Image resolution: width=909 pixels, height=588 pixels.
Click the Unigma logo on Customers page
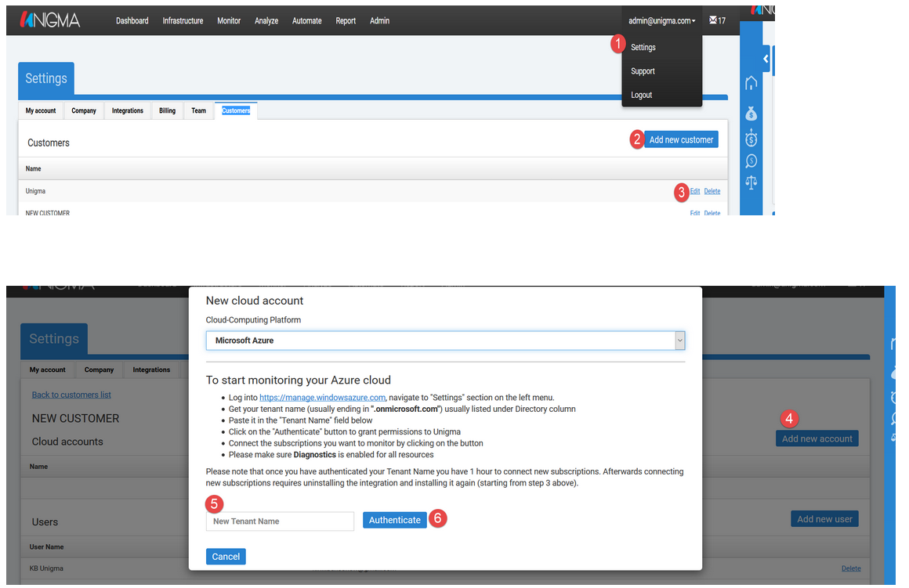[x=50, y=20]
